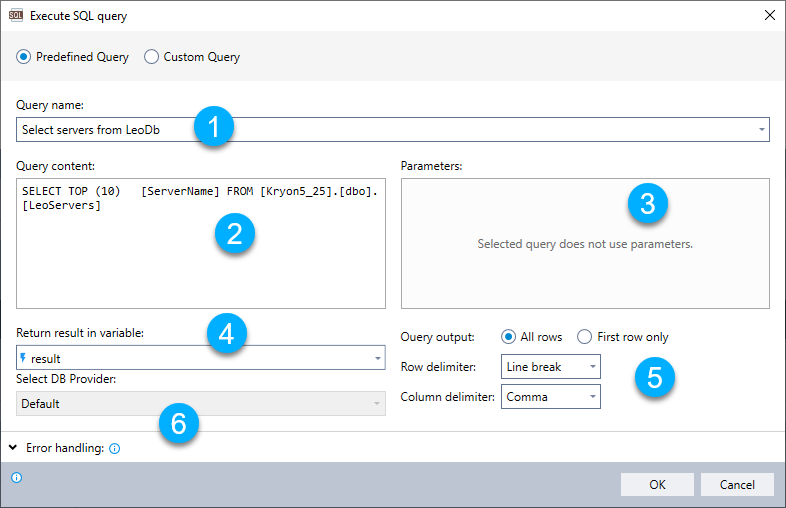Switch to the Custom Query option

pos(152,57)
